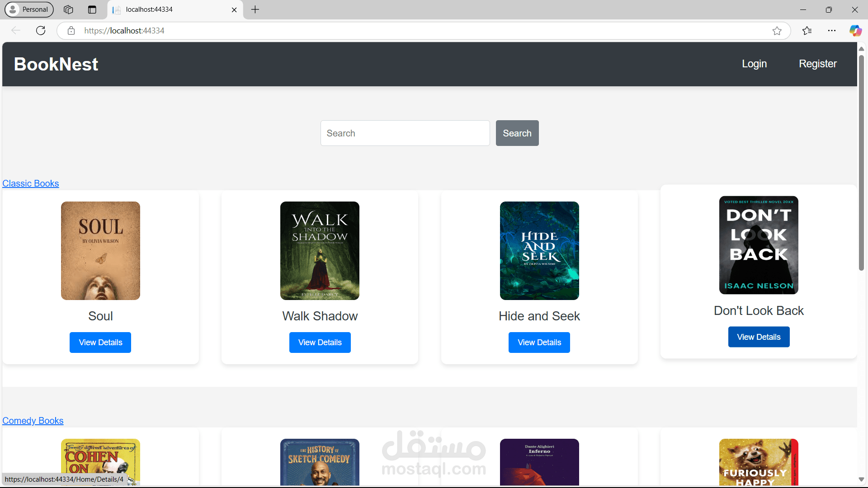868x488 pixels.
Task: Open a new browser tab
Action: point(255,9)
